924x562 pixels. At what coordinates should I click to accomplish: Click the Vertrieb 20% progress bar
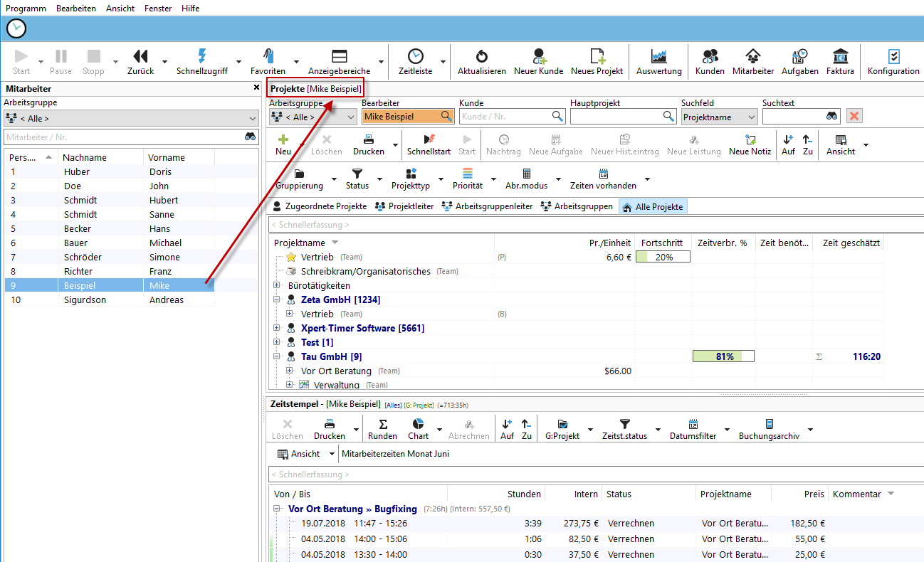click(663, 257)
